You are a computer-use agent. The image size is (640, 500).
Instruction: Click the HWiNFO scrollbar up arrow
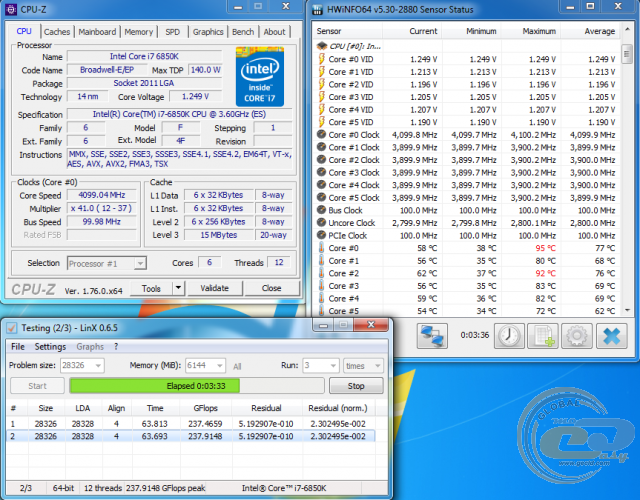(627, 30)
